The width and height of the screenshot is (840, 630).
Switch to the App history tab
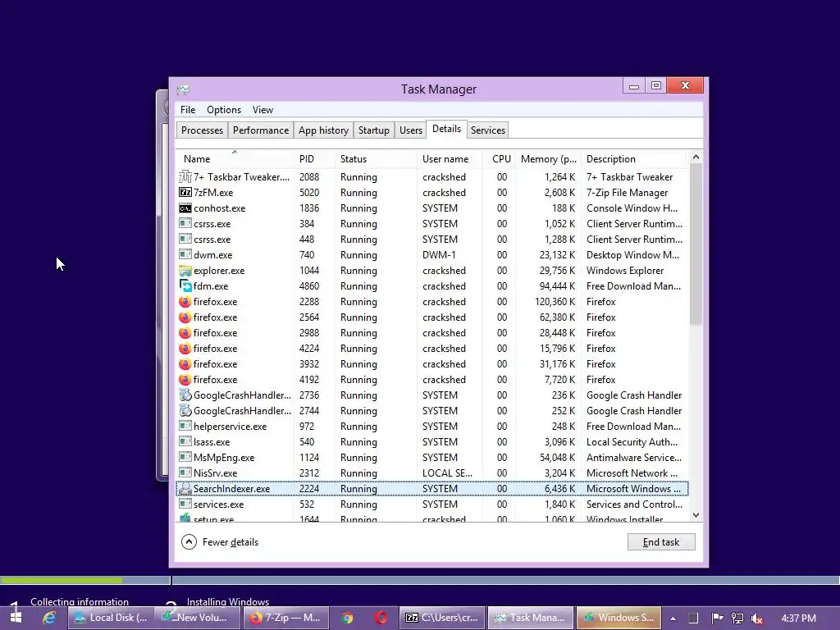pos(323,130)
